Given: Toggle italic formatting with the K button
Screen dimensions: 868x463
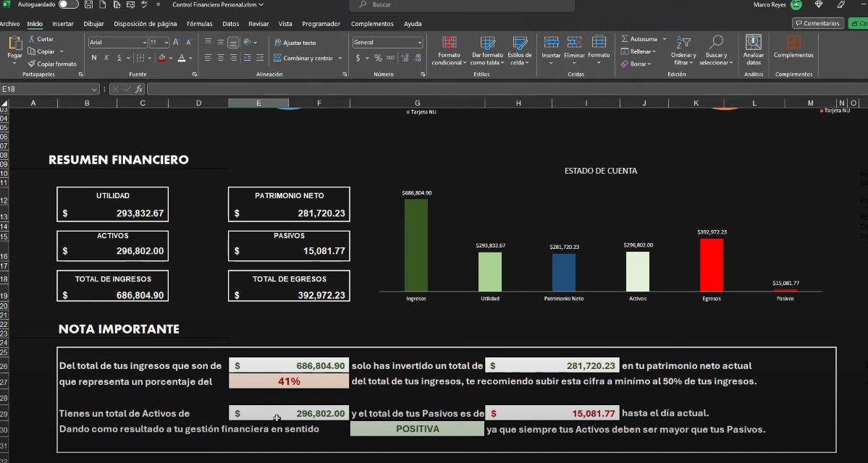Looking at the screenshot, I should pos(106,57).
